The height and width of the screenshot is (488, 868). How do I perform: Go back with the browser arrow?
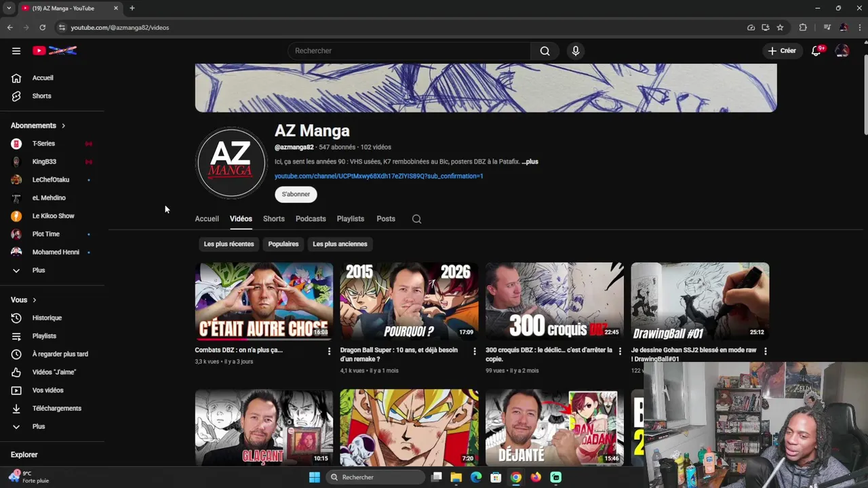[x=9, y=28]
